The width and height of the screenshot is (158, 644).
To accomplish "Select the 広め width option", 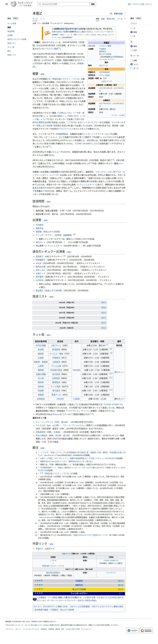I will point(131,50).
